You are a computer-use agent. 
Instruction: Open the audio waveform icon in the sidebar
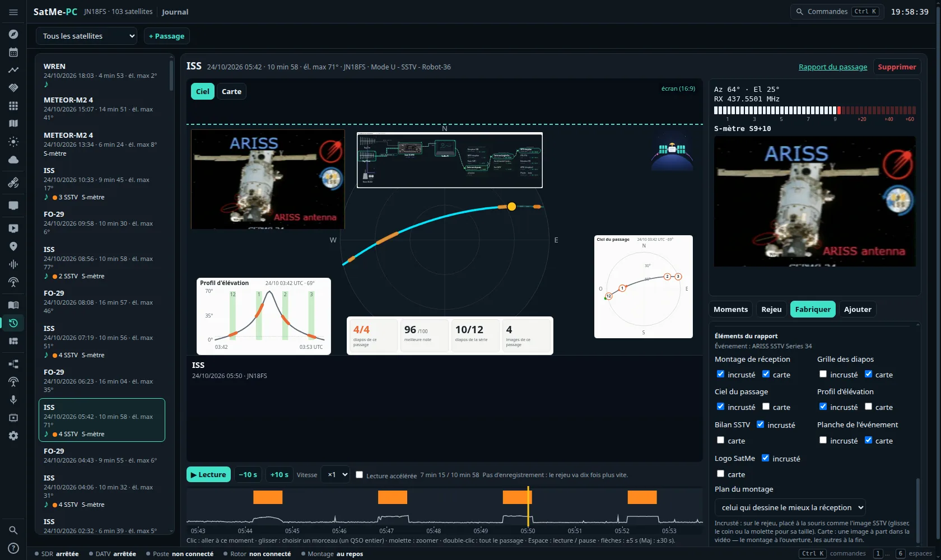tap(13, 264)
